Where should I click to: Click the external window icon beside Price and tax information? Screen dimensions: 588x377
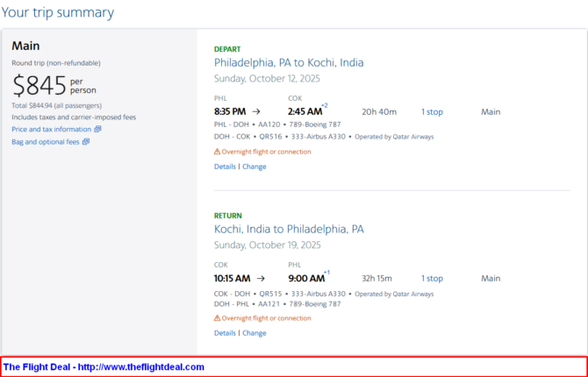pyautogui.click(x=97, y=129)
